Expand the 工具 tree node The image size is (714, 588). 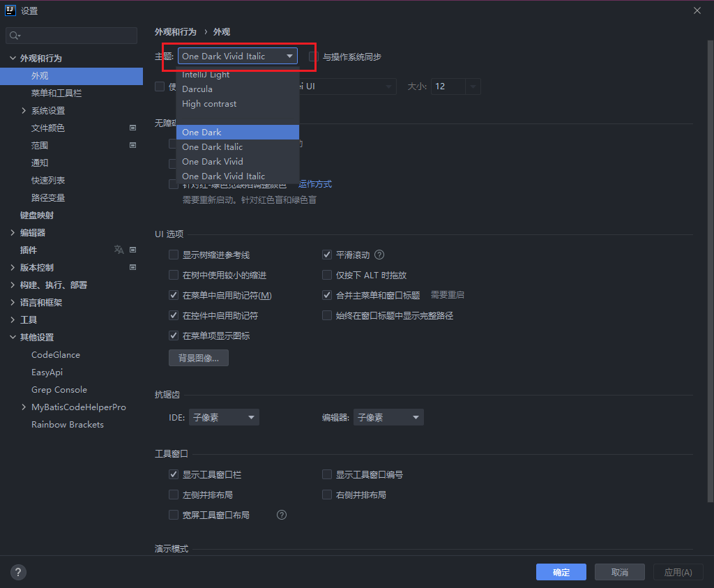click(13, 319)
